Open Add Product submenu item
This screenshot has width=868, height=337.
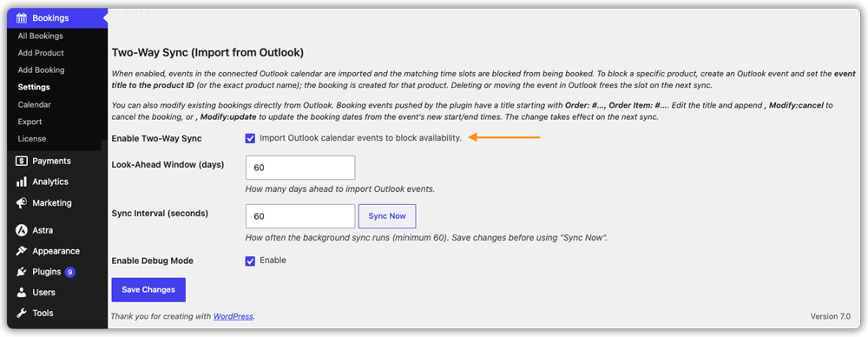pos(41,53)
